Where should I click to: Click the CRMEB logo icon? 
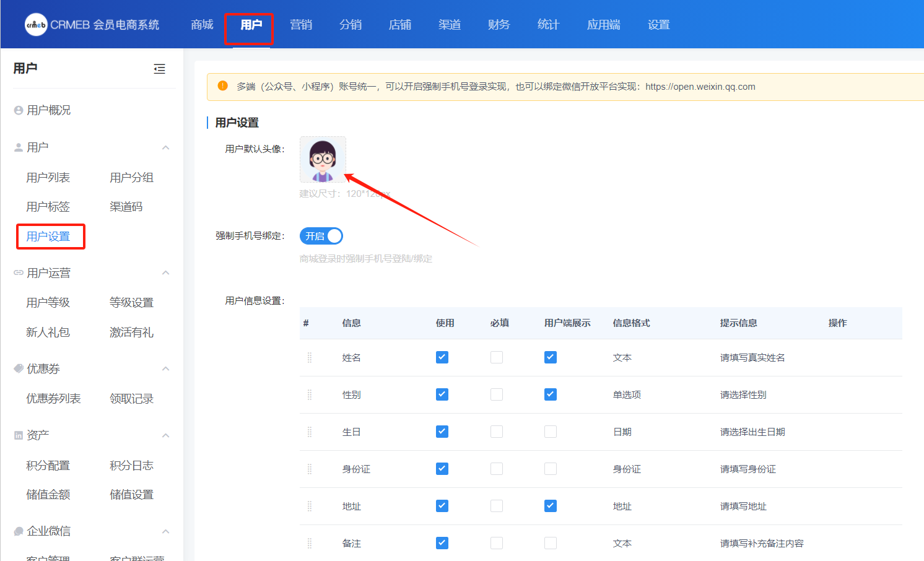(36, 25)
